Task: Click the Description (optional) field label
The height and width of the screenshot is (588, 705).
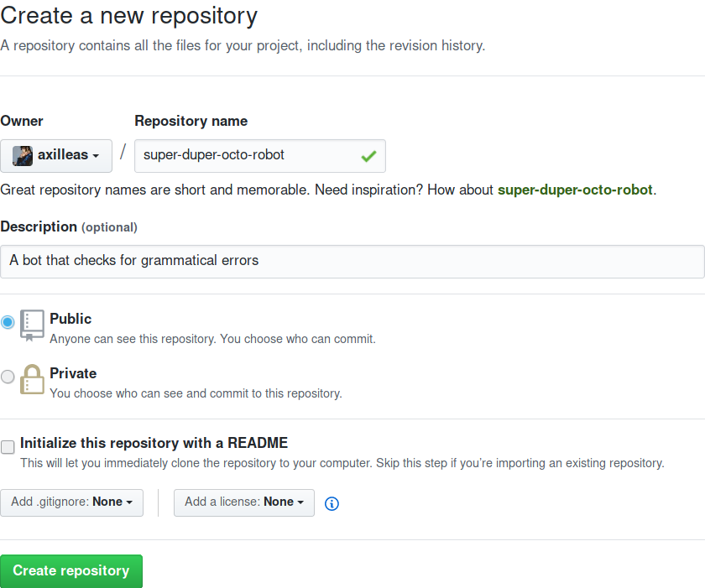Action: click(x=69, y=226)
